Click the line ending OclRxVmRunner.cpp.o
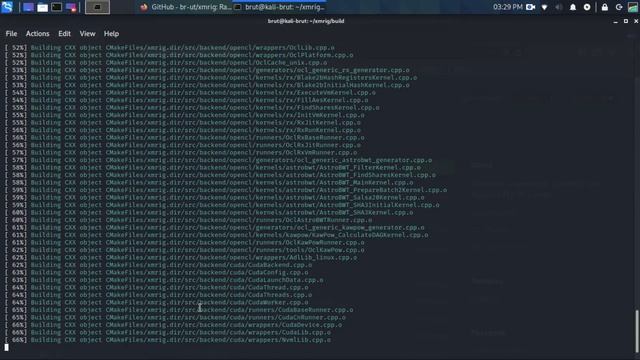640x360 pixels. click(x=181, y=153)
